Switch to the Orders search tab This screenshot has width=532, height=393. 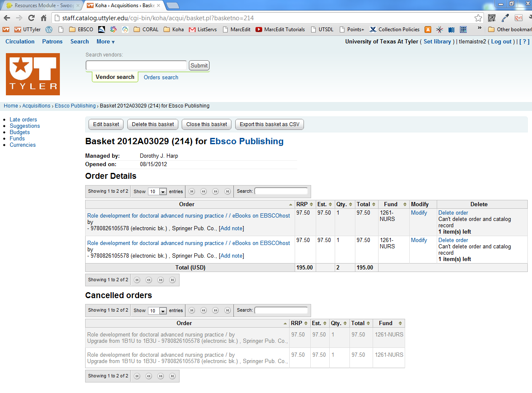tap(161, 78)
